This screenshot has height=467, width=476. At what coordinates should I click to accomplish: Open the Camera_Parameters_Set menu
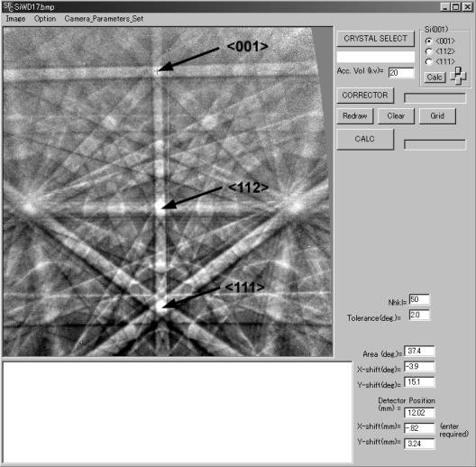pyautogui.click(x=104, y=19)
